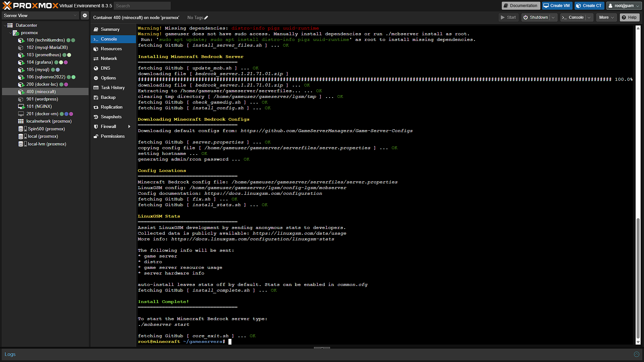This screenshot has width=644, height=362.
Task: Open Shutdown dropdown arrow options
Action: [x=553, y=17]
